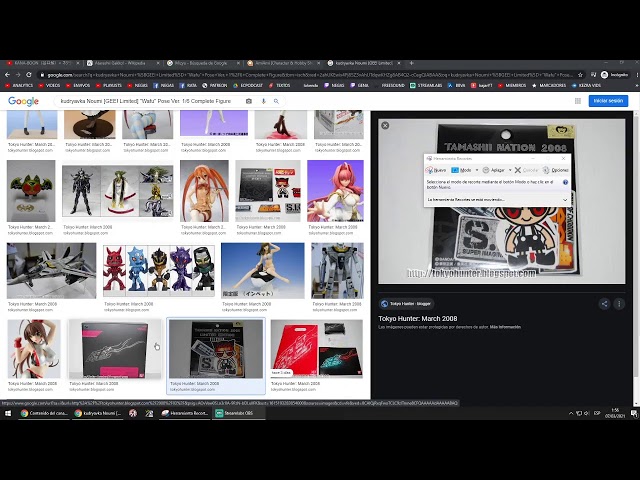Switch to the Búsqueda de Google tab

tap(203, 63)
